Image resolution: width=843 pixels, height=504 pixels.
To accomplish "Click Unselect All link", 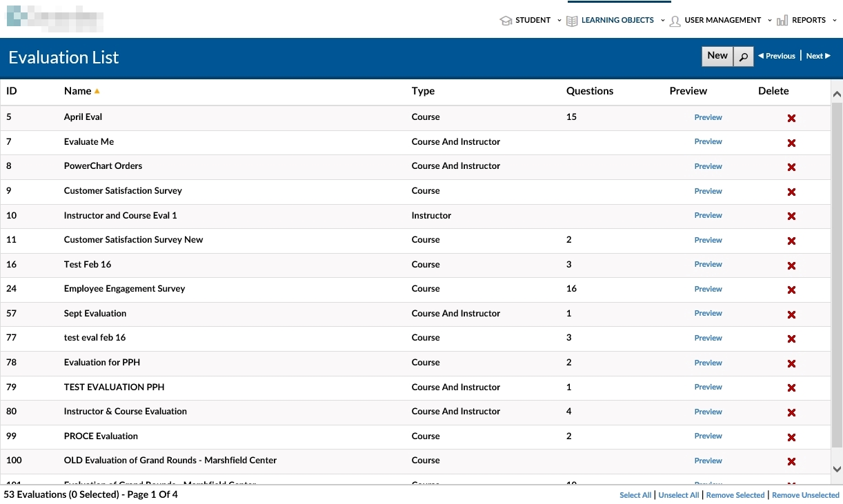I will click(x=679, y=495).
